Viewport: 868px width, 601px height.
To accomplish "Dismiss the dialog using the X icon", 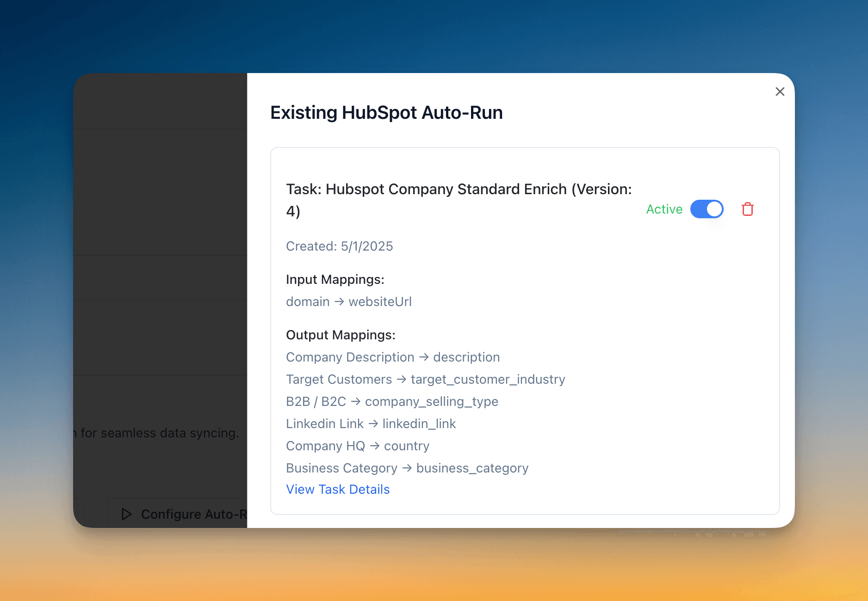I will 781,92.
